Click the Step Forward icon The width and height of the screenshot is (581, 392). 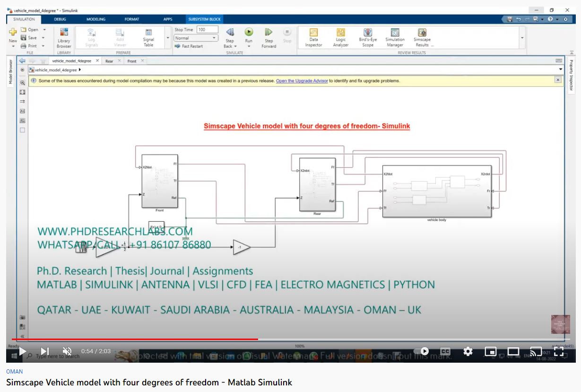click(x=269, y=33)
